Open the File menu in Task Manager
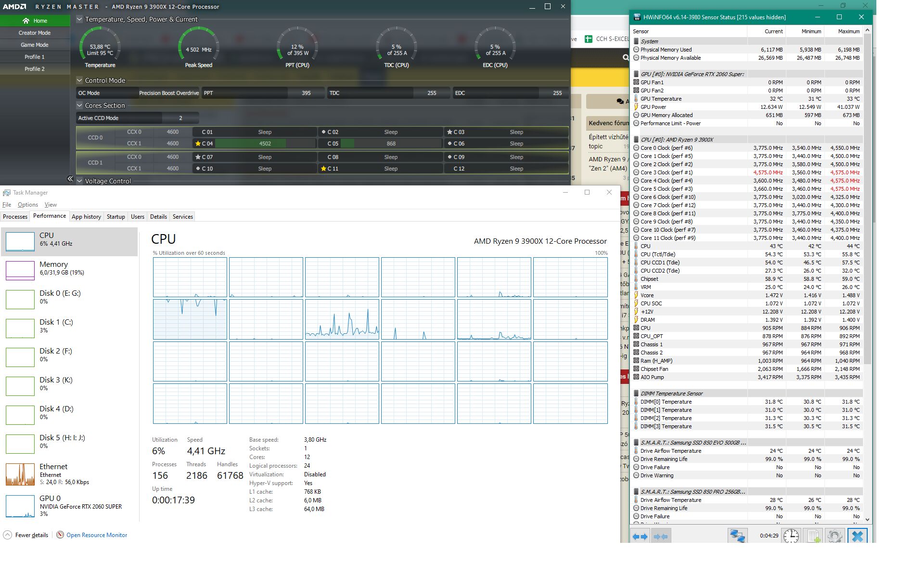 click(x=7, y=205)
